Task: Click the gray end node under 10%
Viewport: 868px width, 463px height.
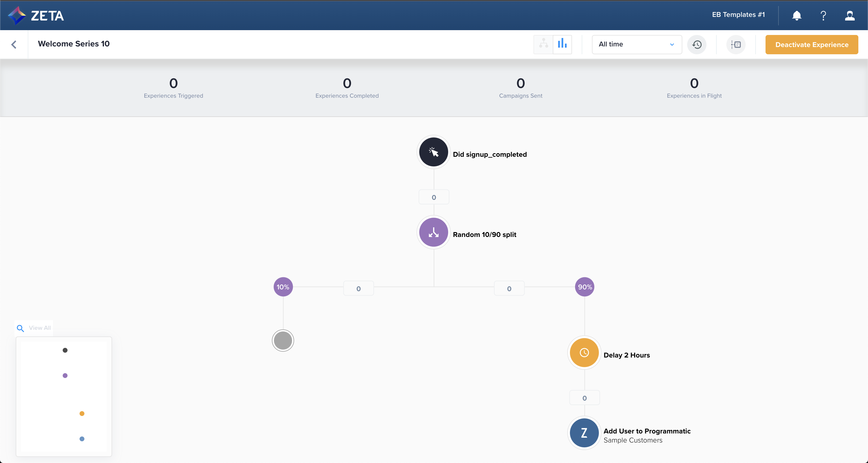Action: 283,340
